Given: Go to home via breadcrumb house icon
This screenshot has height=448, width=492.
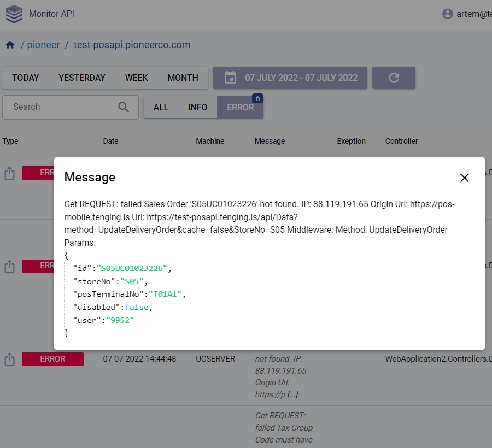Looking at the screenshot, I should click(10, 45).
